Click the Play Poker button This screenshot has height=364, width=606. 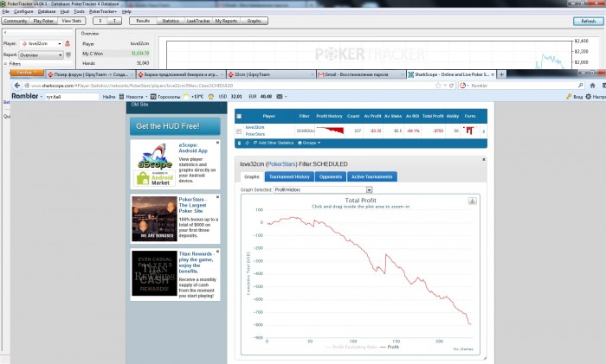click(x=43, y=21)
